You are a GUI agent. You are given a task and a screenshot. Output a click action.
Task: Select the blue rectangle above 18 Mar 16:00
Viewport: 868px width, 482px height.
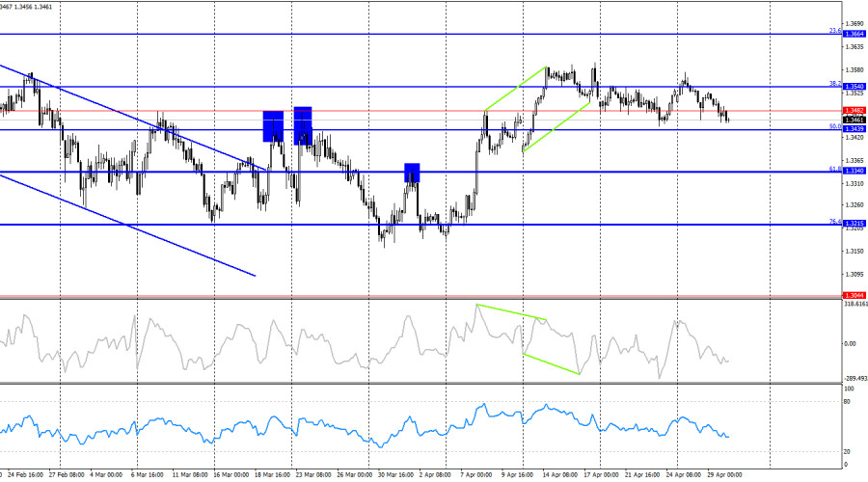(x=273, y=126)
